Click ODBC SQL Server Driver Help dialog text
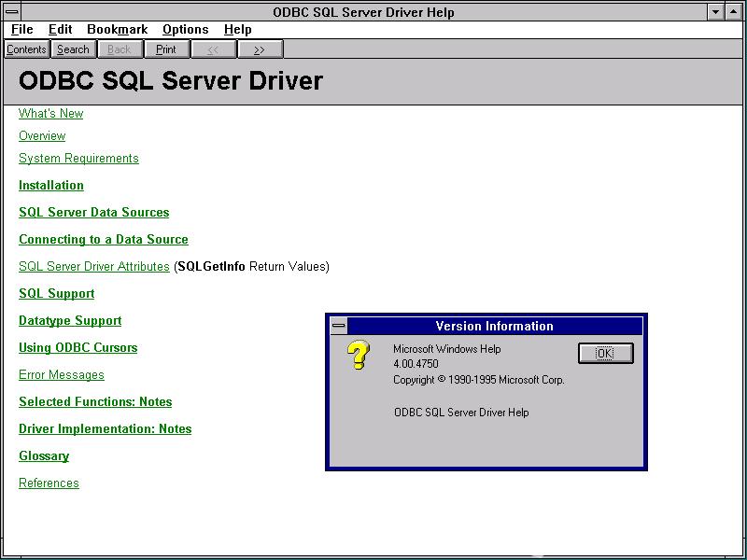Image resolution: width=747 pixels, height=560 pixels. 461,413
